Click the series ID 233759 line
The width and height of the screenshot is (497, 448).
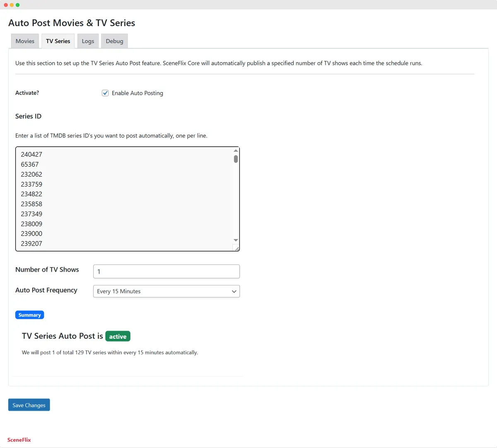(31, 184)
